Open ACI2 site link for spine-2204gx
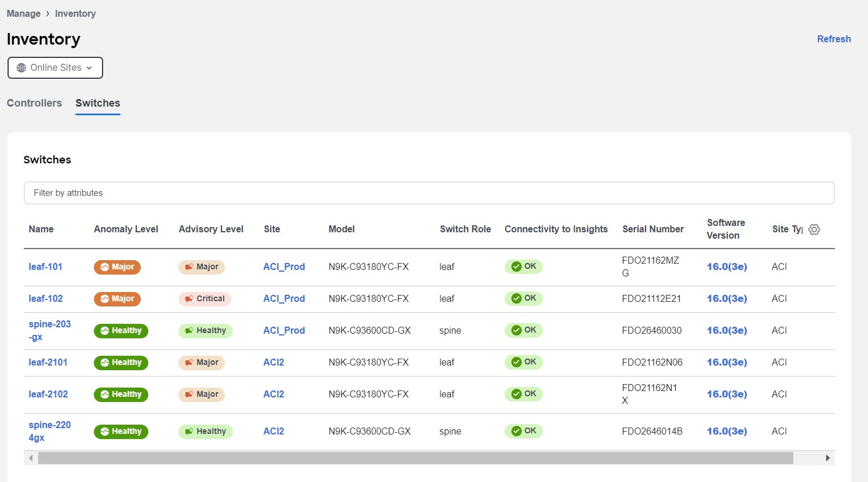This screenshot has width=868, height=482. point(273,432)
